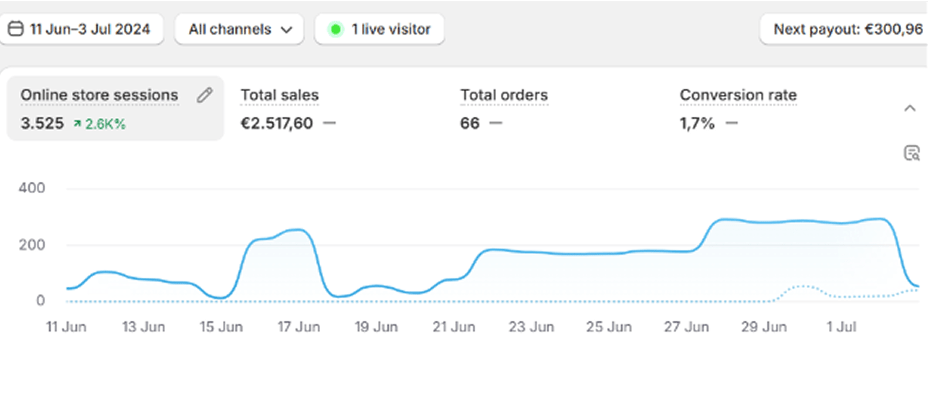Select the Total sales metric
This screenshot has height=399, width=928.
pyautogui.click(x=279, y=95)
